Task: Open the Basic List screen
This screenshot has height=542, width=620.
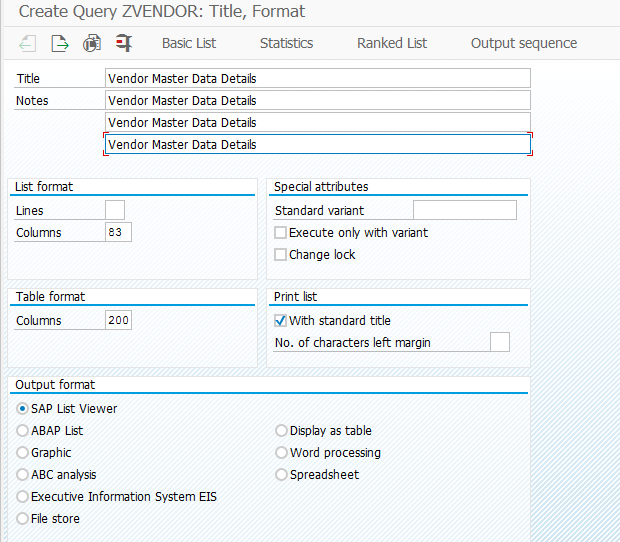Action: 189,43
